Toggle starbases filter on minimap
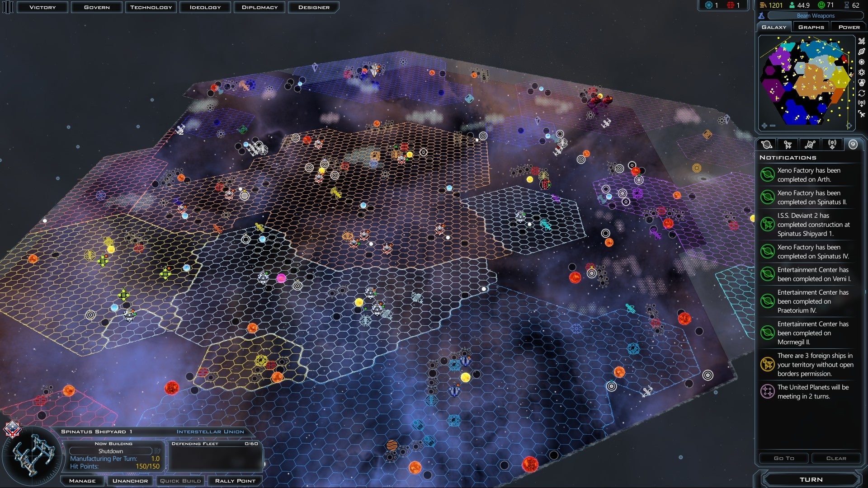Image resolution: width=868 pixels, height=488 pixels. [862, 62]
